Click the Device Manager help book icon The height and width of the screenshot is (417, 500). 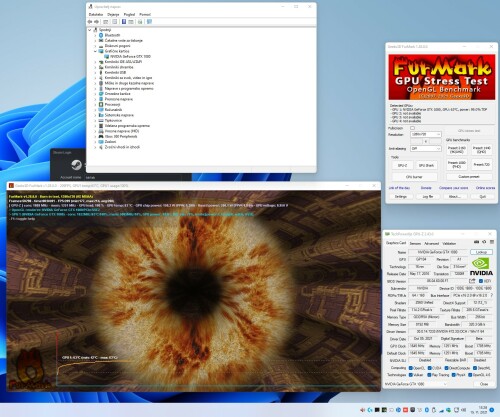pyautogui.click(x=124, y=22)
